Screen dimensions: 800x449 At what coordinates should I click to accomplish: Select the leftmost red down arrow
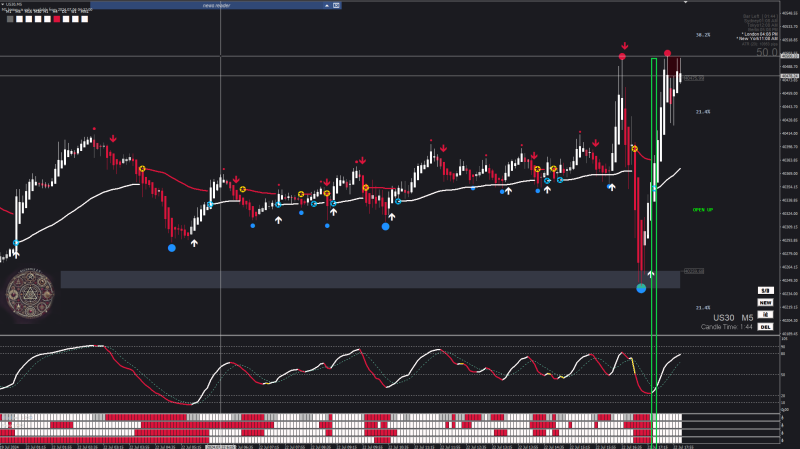(113, 139)
